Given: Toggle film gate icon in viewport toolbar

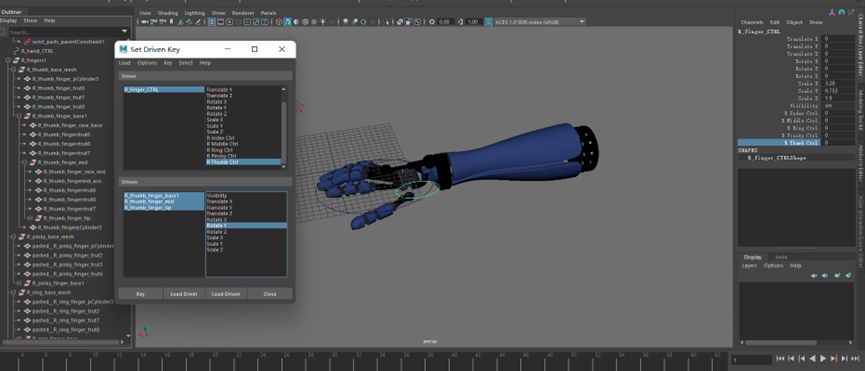Looking at the screenshot, I should point(220,22).
